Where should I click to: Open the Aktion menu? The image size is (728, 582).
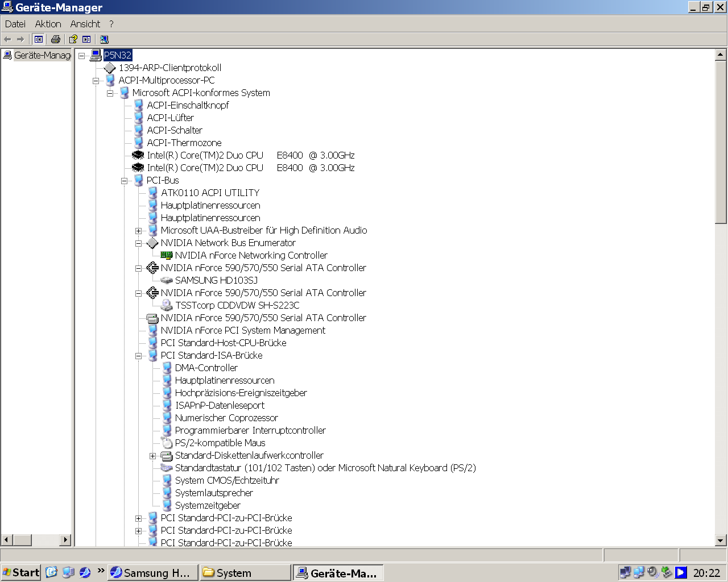48,24
